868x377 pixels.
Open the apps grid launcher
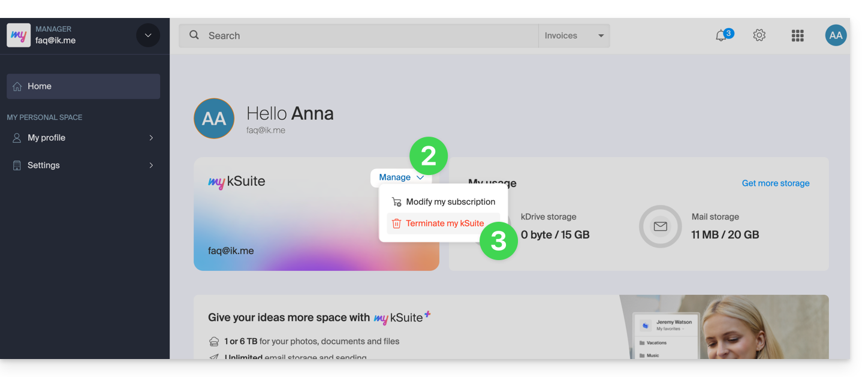click(797, 36)
